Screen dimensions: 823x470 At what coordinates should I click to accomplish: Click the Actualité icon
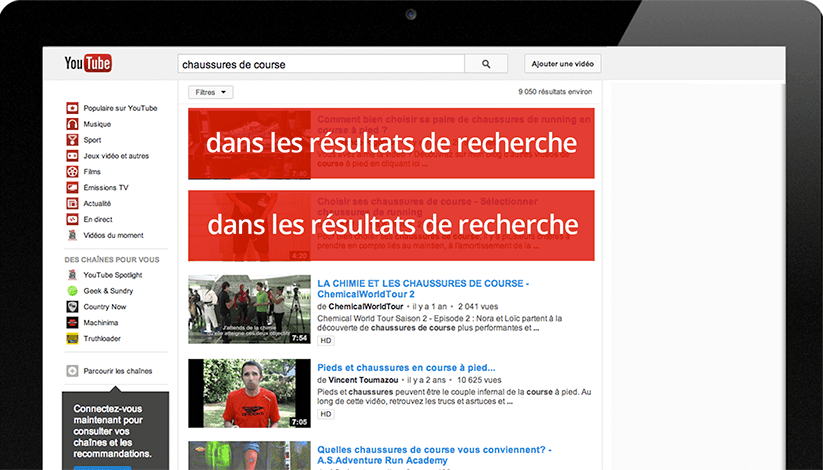[x=72, y=203]
